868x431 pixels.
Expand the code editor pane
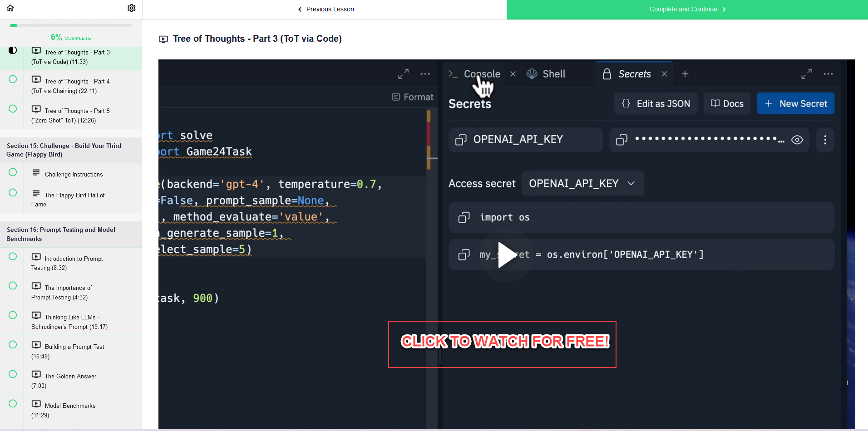tap(404, 74)
